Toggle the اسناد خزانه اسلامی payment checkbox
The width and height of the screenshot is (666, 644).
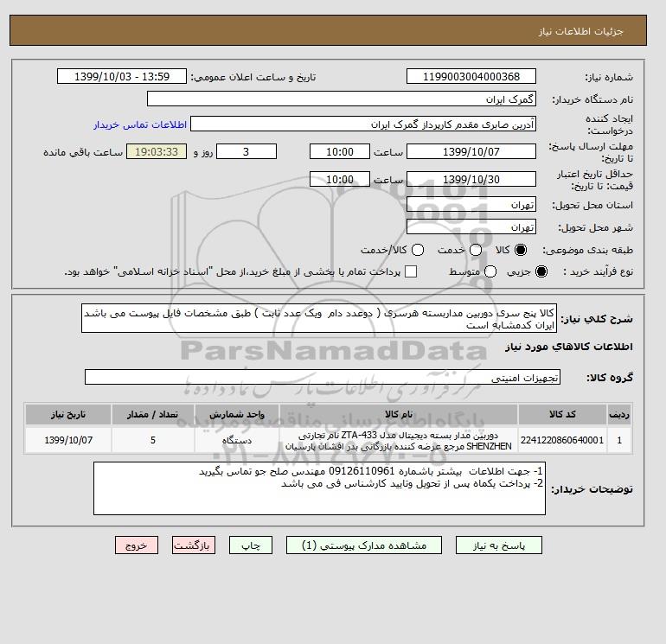point(411,271)
